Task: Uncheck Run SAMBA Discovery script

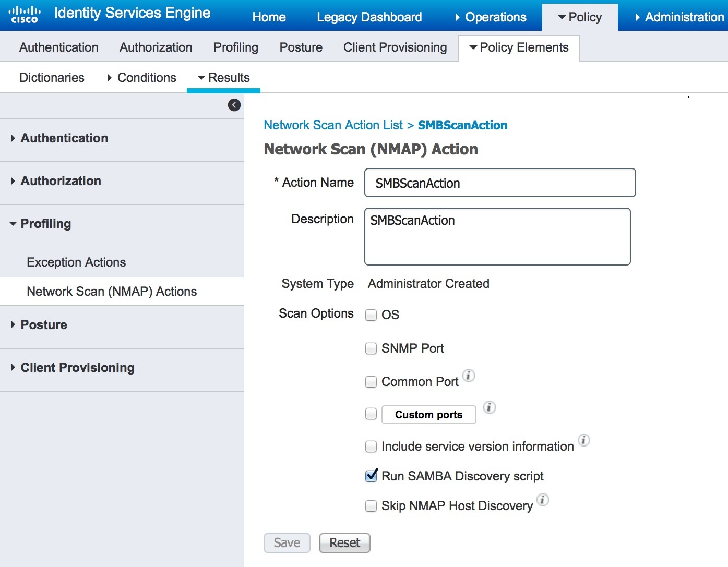Action: (371, 476)
